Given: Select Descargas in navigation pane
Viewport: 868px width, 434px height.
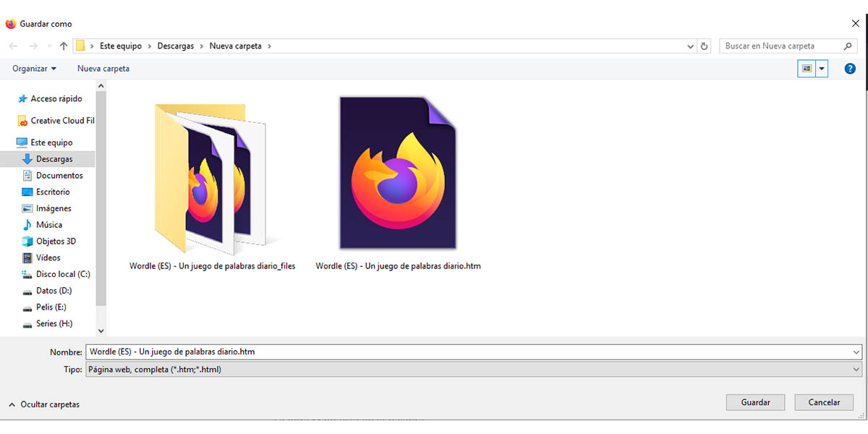Looking at the screenshot, I should pyautogui.click(x=56, y=159).
